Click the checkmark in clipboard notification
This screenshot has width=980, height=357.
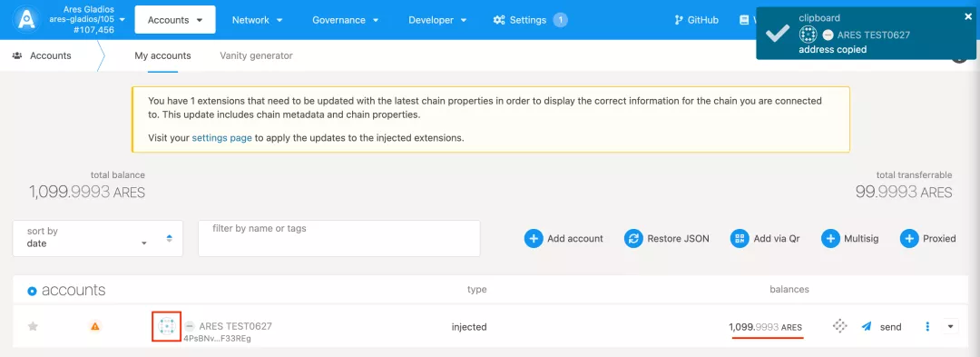[778, 34]
